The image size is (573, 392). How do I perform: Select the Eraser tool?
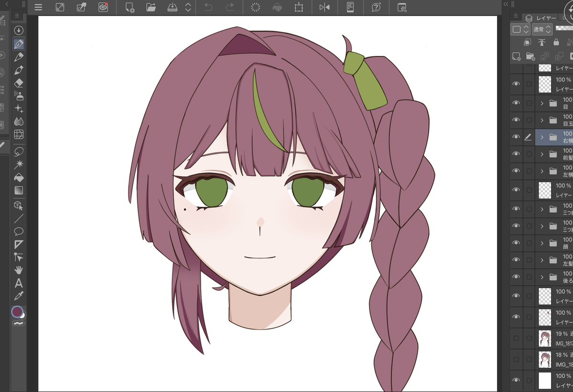[19, 83]
